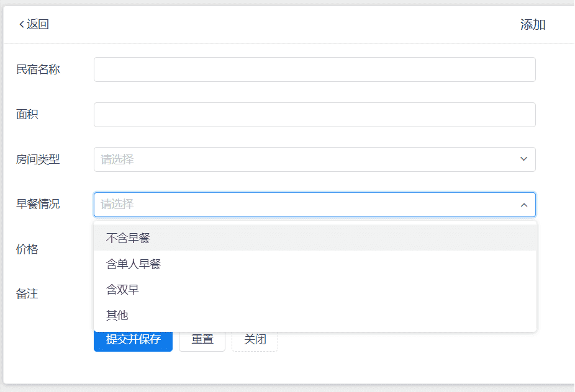
Task: Click the 备注 label
Action: (27, 294)
